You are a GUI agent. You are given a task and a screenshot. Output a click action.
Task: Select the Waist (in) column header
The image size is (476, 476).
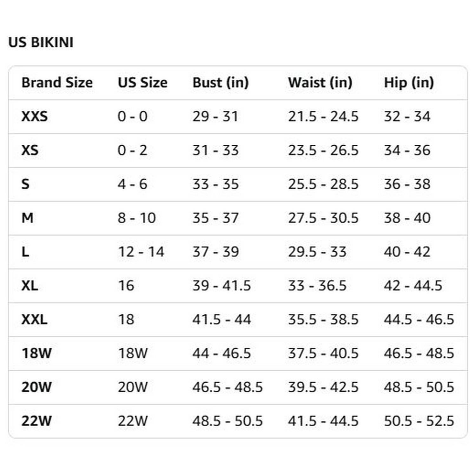click(320, 83)
